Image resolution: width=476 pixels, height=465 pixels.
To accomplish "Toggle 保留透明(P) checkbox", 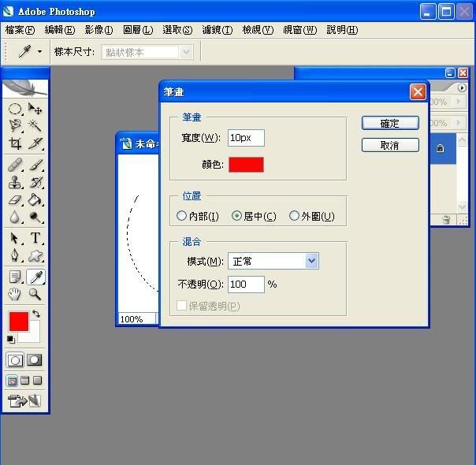I will click(x=181, y=305).
